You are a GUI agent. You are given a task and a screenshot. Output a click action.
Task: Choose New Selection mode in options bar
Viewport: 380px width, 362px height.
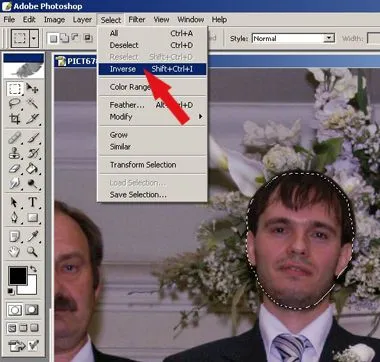click(53, 38)
